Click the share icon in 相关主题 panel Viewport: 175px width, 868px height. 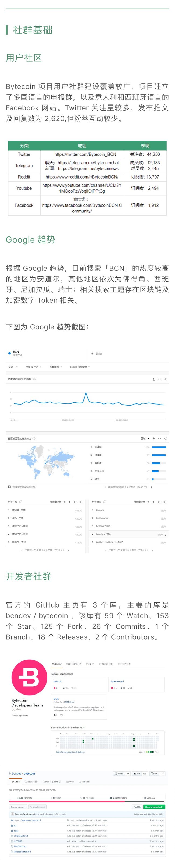click(81, 502)
